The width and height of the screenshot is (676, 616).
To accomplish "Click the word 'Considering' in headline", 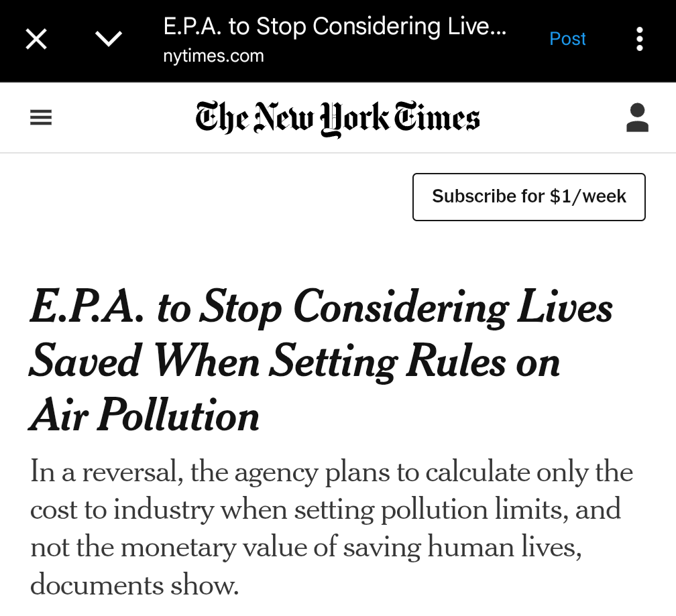I will (x=401, y=308).
